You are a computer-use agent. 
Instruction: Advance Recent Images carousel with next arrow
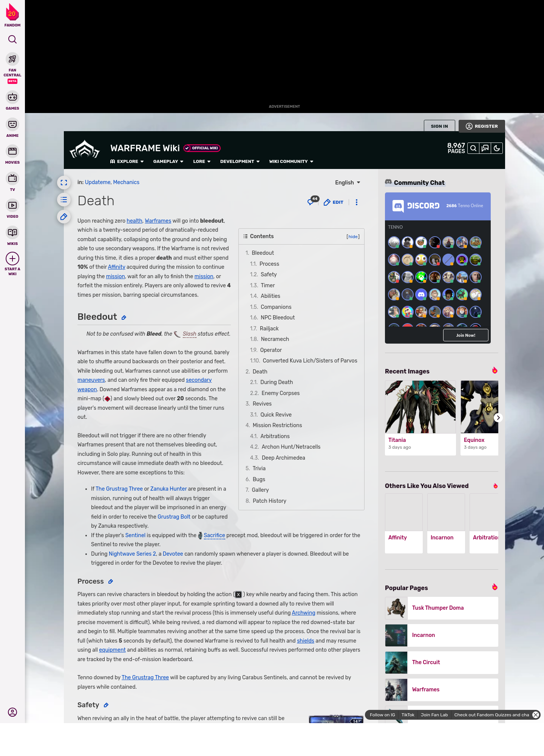tap(498, 418)
